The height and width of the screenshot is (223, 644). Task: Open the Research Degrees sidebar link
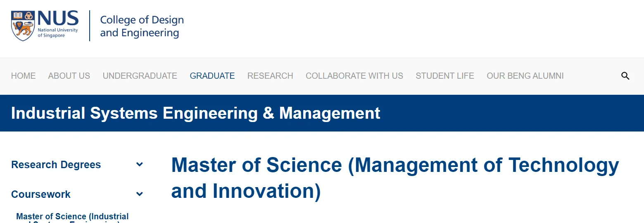pos(56,164)
